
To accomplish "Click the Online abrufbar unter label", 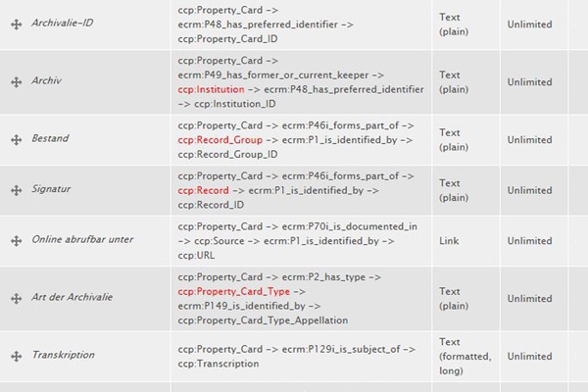I will coord(82,239).
